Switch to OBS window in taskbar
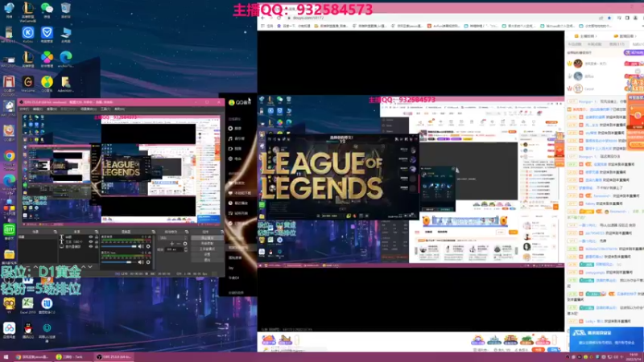The width and height of the screenshot is (644, 362). 114,357
